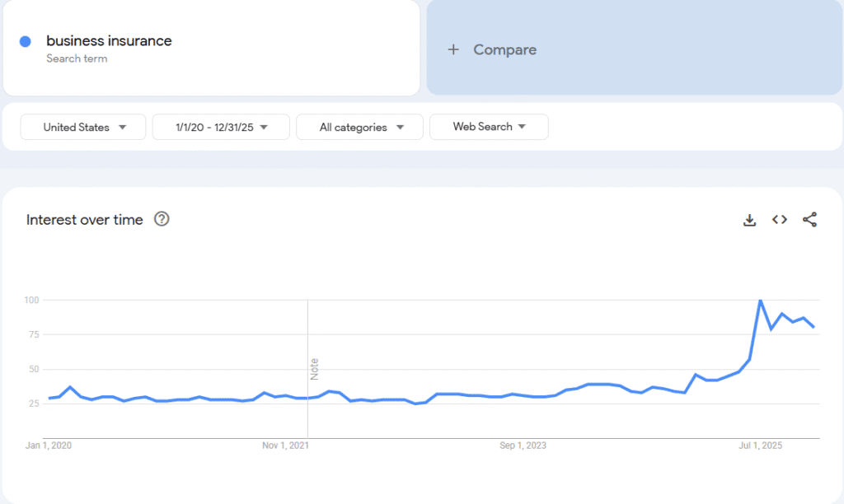Expand the All categories dropdown

pyautogui.click(x=359, y=127)
